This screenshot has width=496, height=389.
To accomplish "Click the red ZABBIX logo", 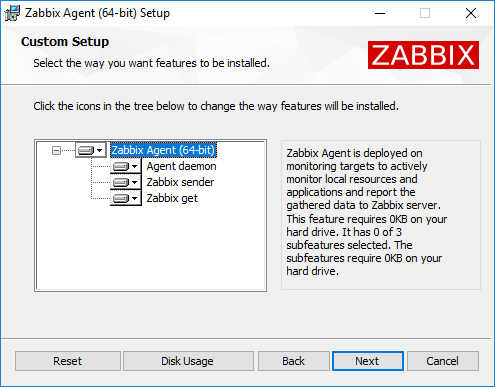I will click(423, 55).
